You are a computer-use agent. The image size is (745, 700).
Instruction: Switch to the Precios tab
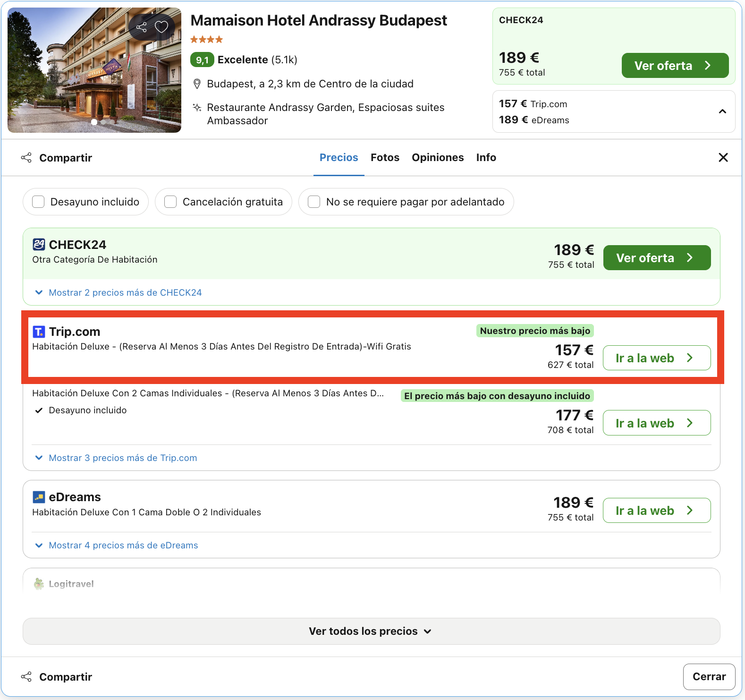pos(339,158)
